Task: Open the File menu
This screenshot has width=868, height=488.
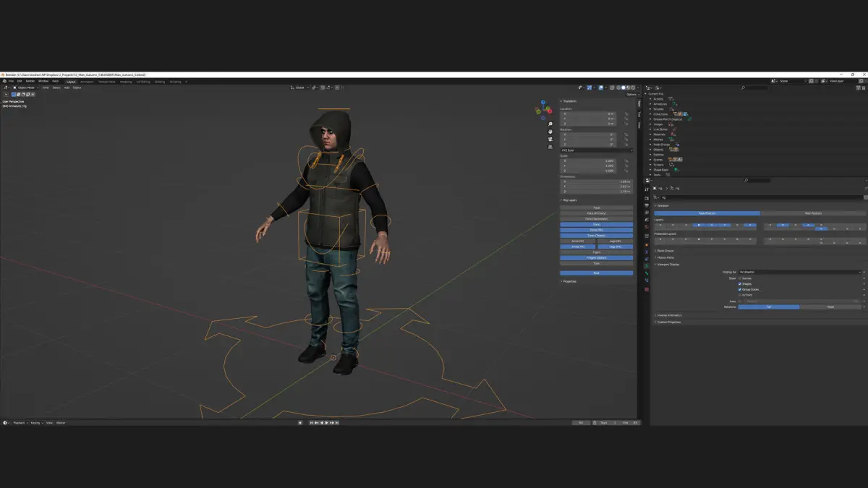Action: point(11,81)
